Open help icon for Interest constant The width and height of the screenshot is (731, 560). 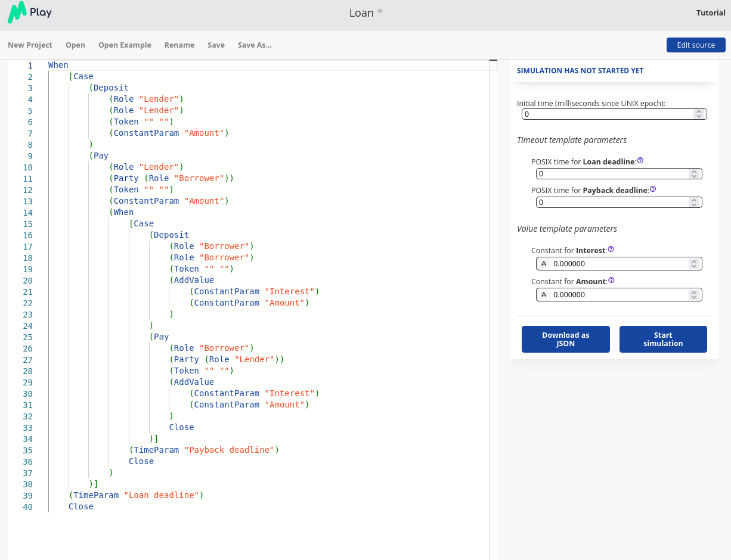[x=611, y=250]
